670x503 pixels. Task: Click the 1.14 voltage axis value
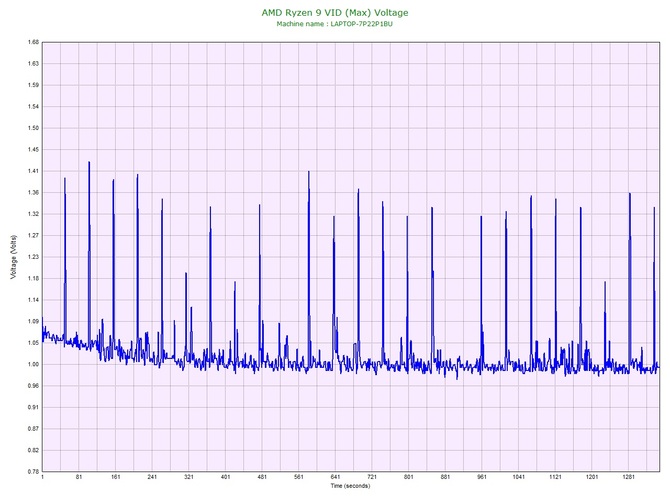33,300
